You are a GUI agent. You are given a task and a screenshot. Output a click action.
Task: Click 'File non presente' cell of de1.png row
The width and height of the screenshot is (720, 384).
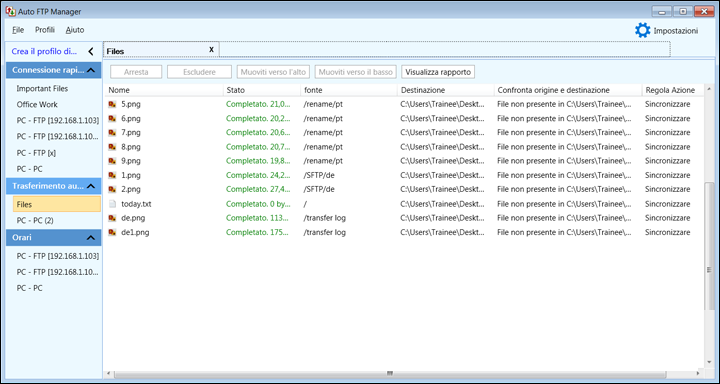564,232
